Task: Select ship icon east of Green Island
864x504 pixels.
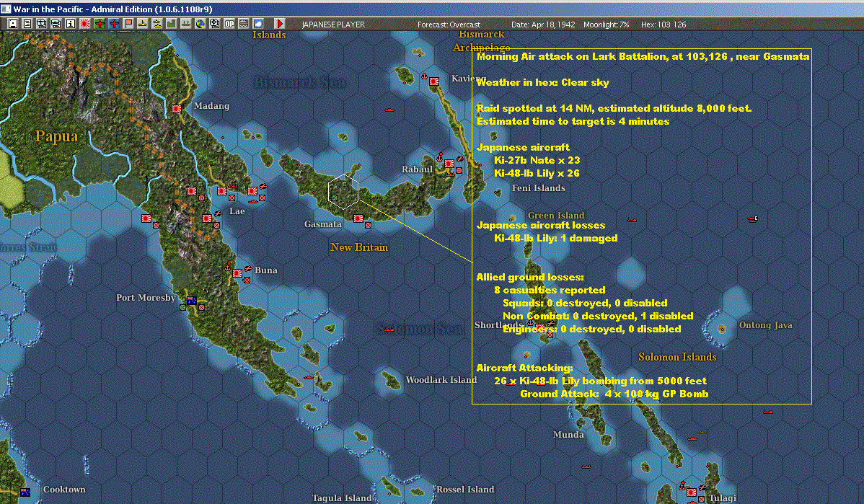Action: point(632,221)
